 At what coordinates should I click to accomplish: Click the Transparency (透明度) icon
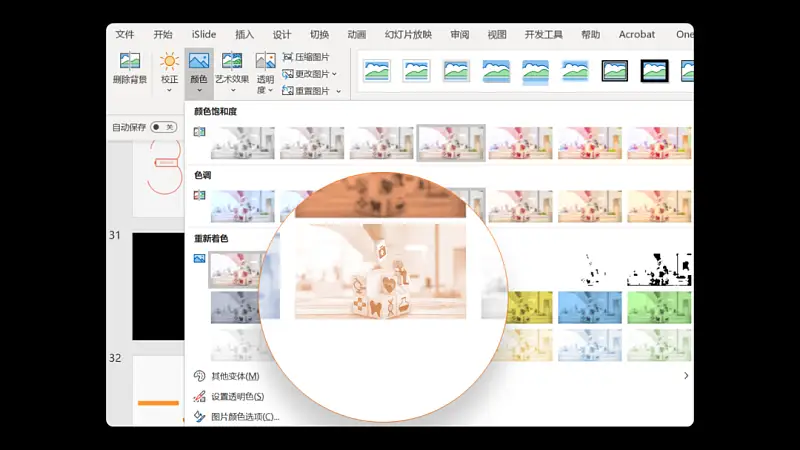click(x=265, y=61)
